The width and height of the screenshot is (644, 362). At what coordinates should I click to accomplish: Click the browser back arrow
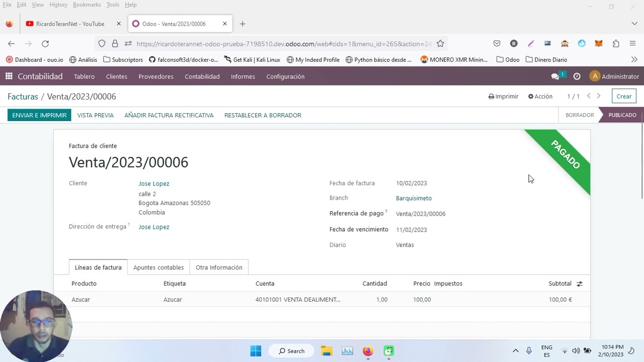(11, 44)
